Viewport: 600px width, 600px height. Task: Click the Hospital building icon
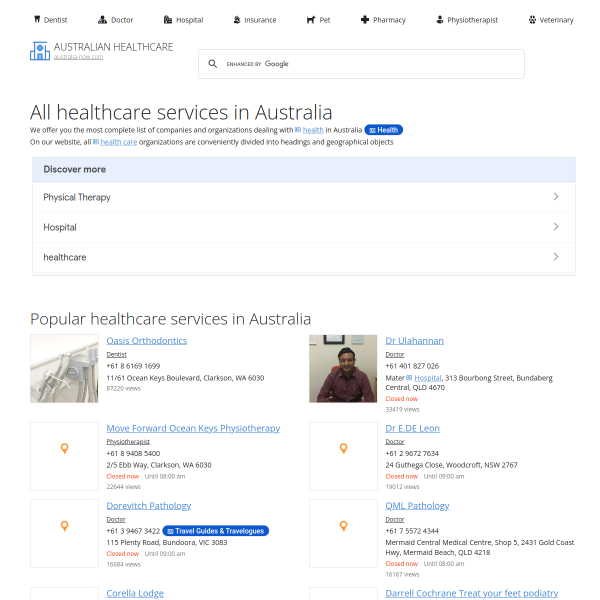coord(168,20)
